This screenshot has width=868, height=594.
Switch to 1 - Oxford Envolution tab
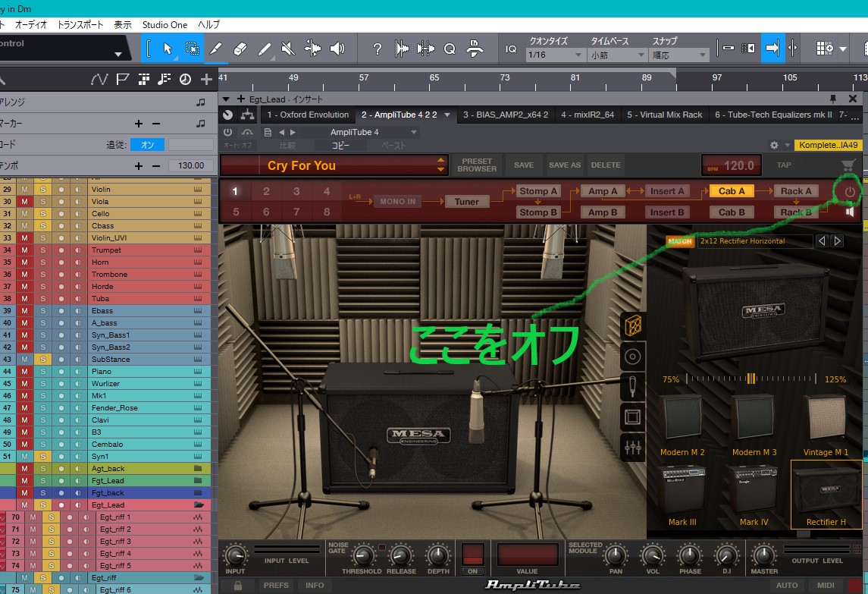click(x=308, y=115)
